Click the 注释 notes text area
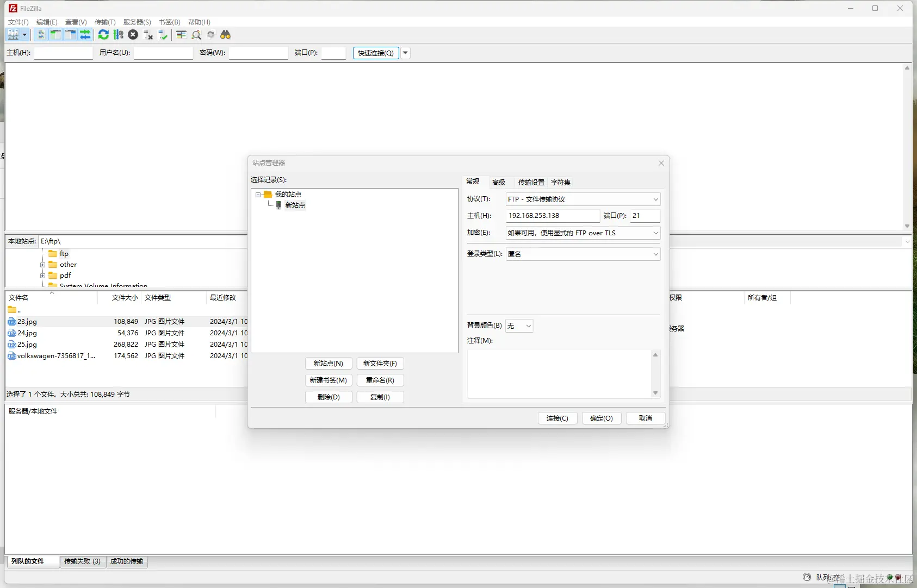The image size is (917, 588). (x=563, y=374)
